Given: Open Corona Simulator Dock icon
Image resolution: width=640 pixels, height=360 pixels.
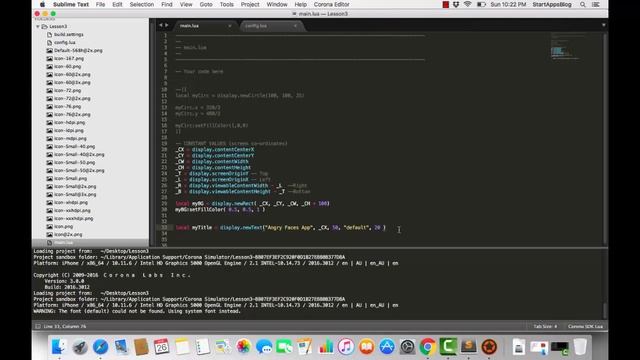Looking at the screenshot, I should [489, 347].
